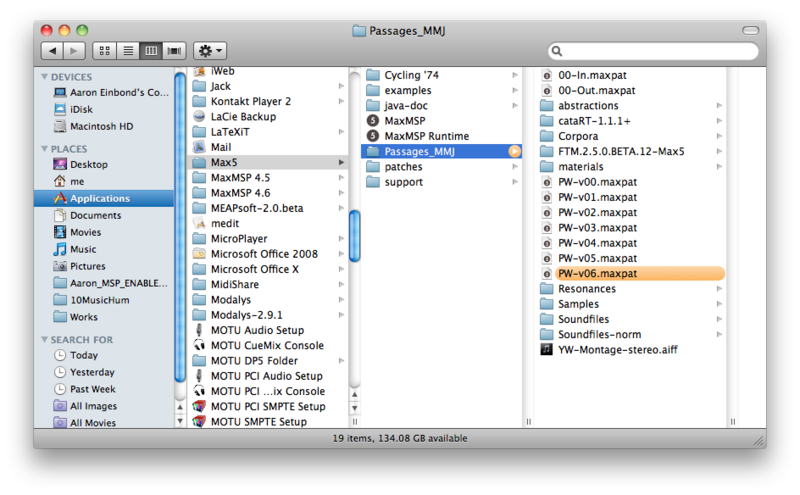Go forward with the right arrow button
The image size is (800, 495).
tap(74, 51)
